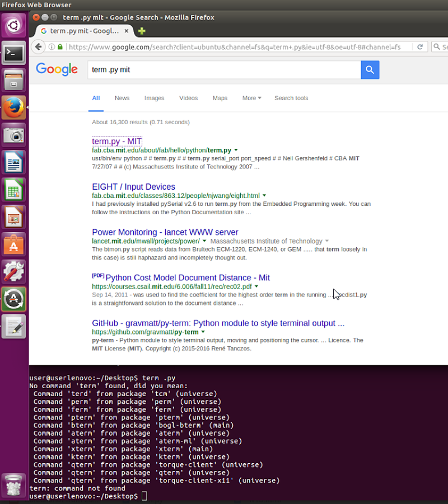Submit search with the blue magnifier button
The height and width of the screenshot is (504, 448).
pos(370,70)
